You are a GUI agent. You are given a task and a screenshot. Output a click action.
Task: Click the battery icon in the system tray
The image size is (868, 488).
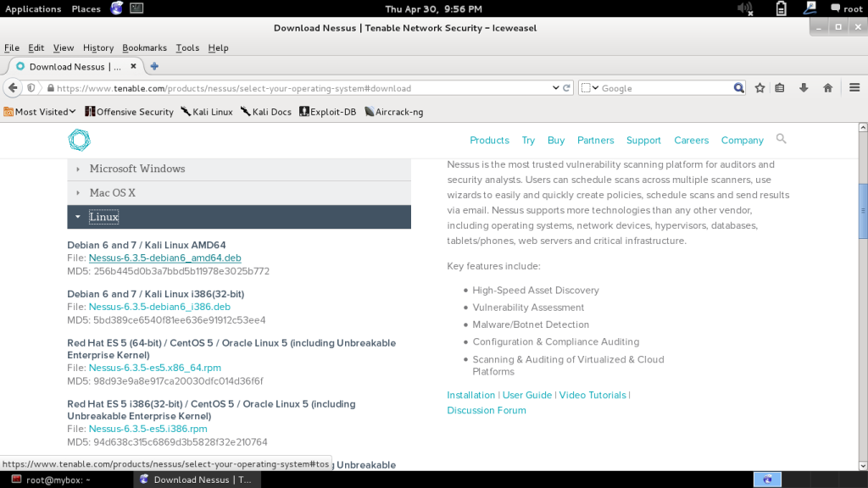click(781, 8)
